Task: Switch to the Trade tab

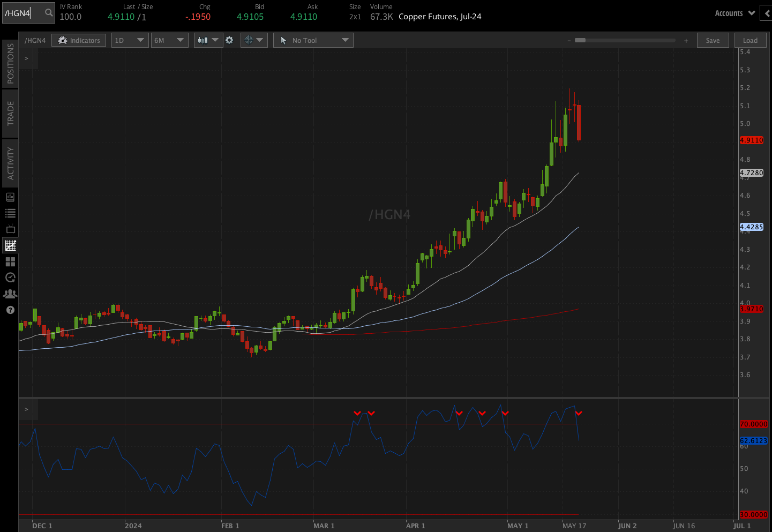Action: [x=10, y=114]
